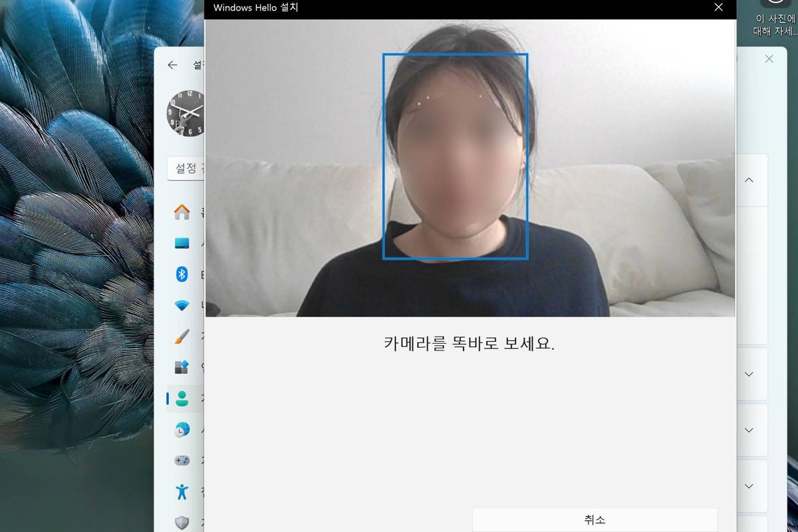Open the System category monitor icon

(x=182, y=243)
